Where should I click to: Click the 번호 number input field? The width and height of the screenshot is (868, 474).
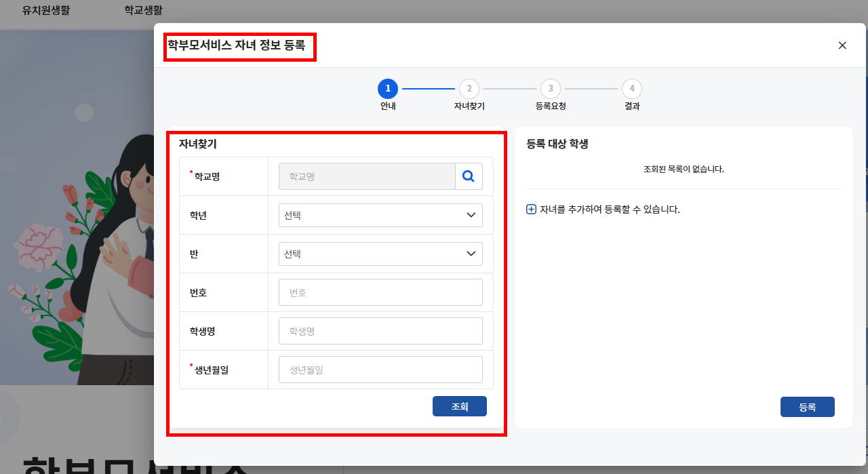(380, 292)
